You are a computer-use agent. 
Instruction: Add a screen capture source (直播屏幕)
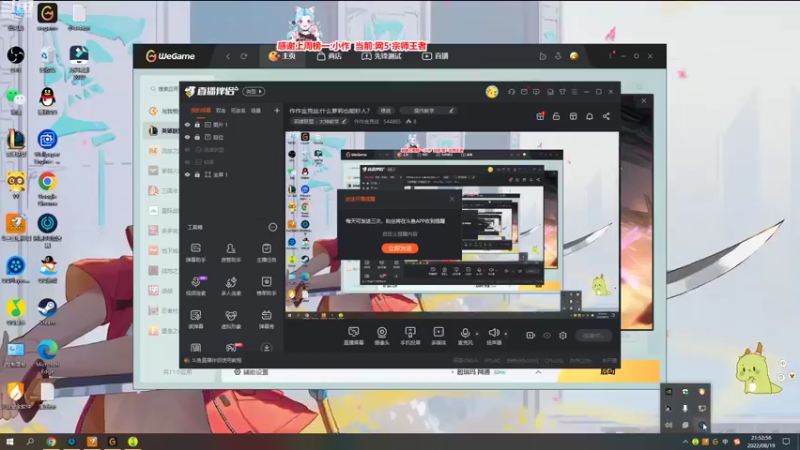click(353, 336)
